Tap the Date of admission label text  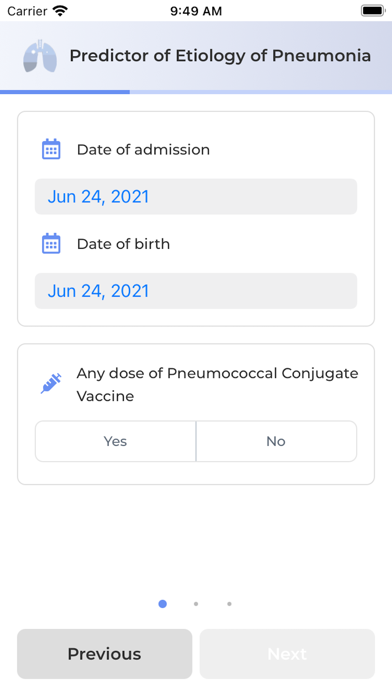[x=143, y=150]
